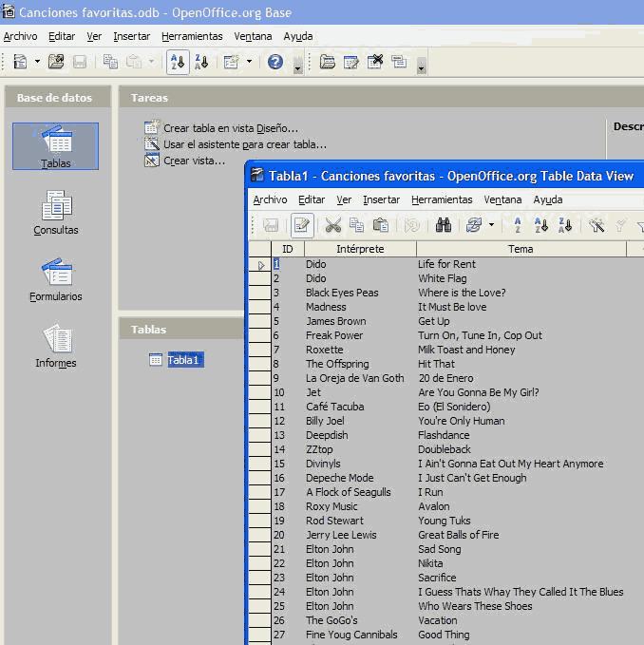Open the Archivo menu in the main Base window
The width and height of the screenshot is (644, 645).
click(x=20, y=37)
